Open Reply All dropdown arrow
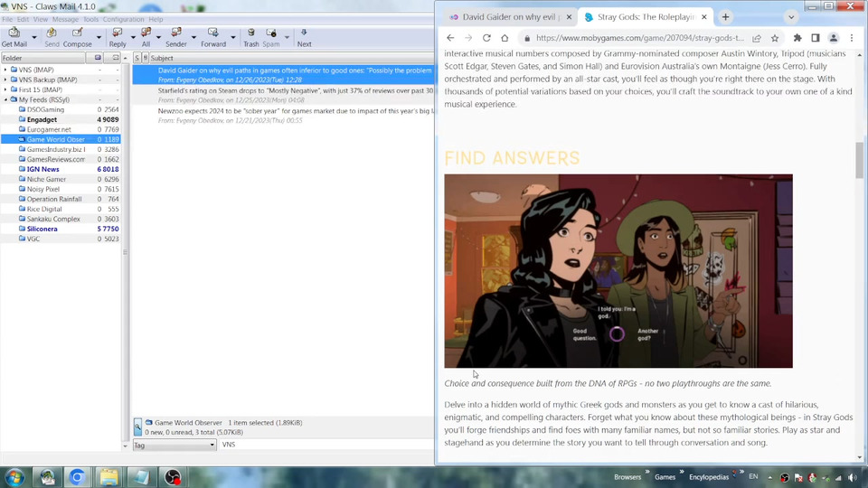This screenshot has width=868, height=488. click(x=158, y=38)
